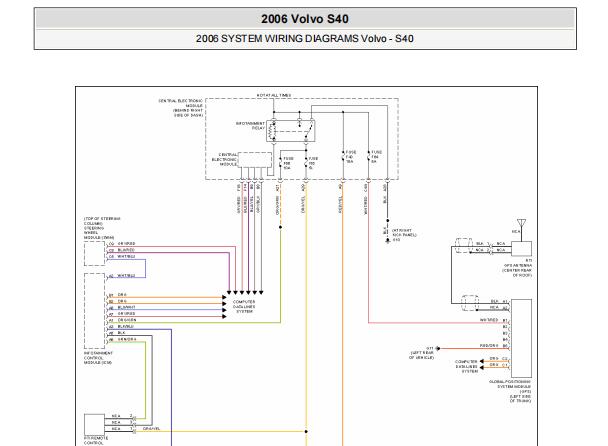The width and height of the screenshot is (608, 446).
Task: Click the "Computer Data Lines System" label near the GPS module
Action: [466, 366]
